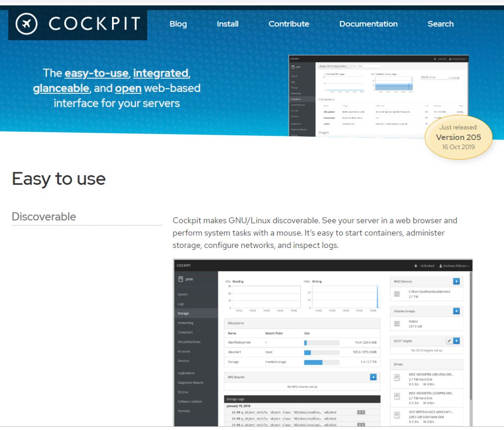Open the Search page
The image size is (504, 430).
(x=441, y=24)
